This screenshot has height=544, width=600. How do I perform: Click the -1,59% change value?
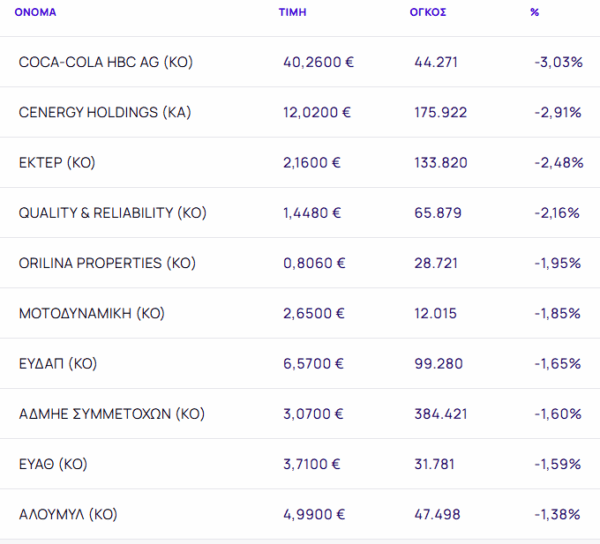pyautogui.click(x=558, y=464)
